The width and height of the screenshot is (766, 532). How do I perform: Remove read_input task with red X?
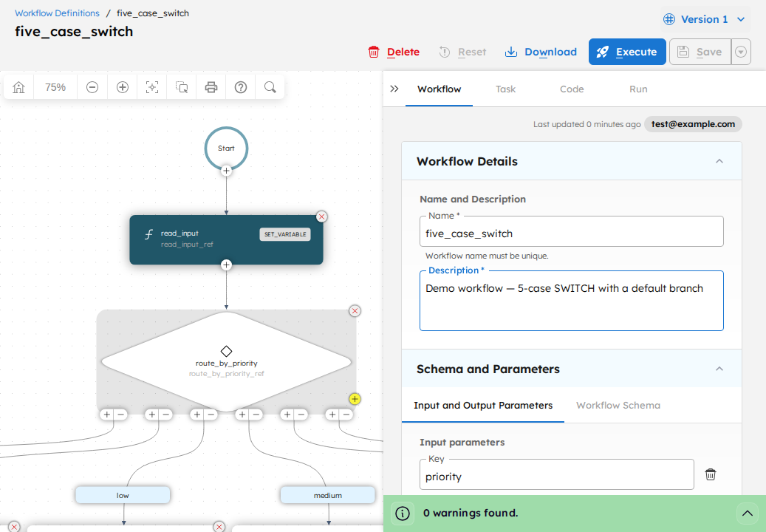pos(321,216)
